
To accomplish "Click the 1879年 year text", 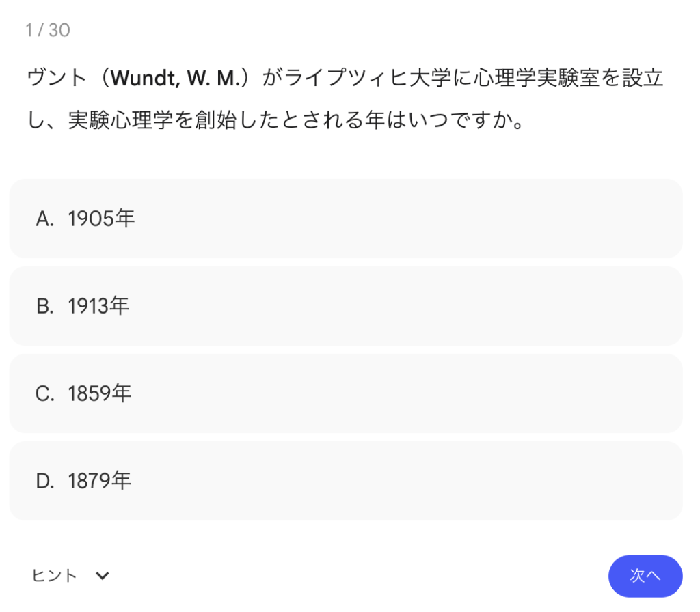I will 100,481.
